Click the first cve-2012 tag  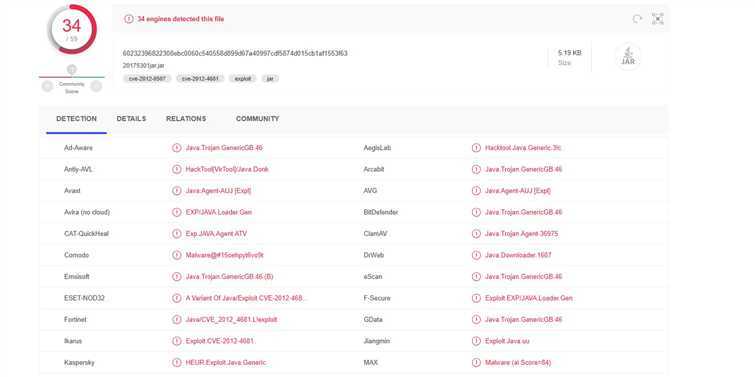click(x=147, y=78)
